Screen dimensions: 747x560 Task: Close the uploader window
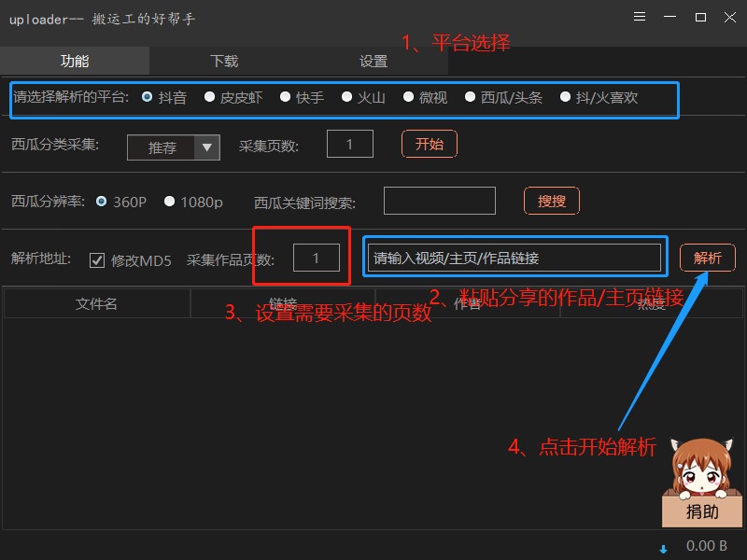tap(730, 17)
